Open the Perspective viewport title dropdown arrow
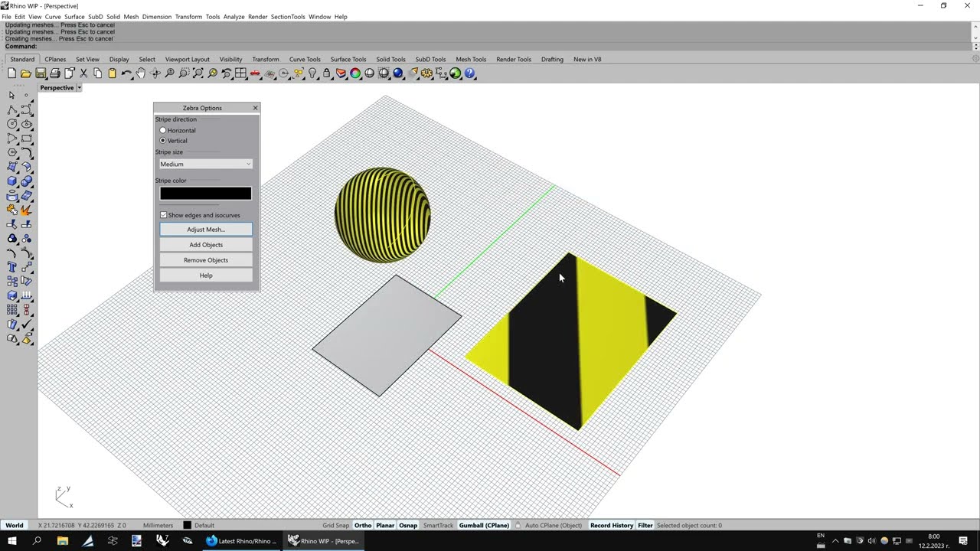This screenshot has width=980, height=551. (79, 88)
